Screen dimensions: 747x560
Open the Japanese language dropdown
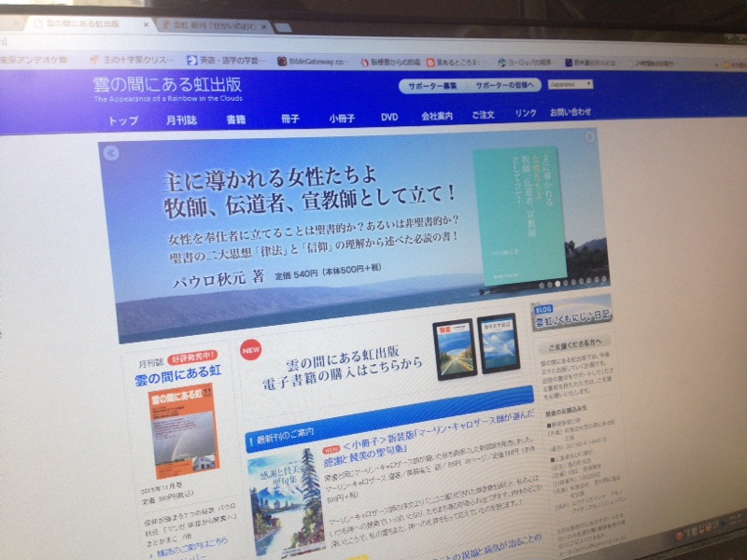pos(570,83)
